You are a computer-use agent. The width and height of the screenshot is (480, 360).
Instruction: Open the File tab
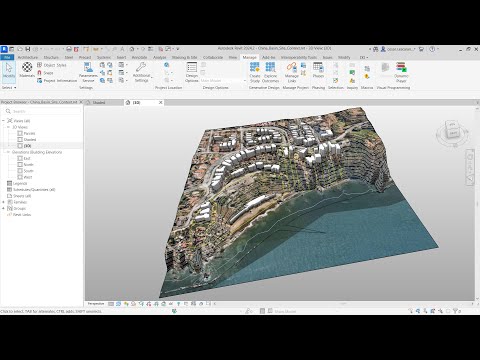(x=7, y=57)
